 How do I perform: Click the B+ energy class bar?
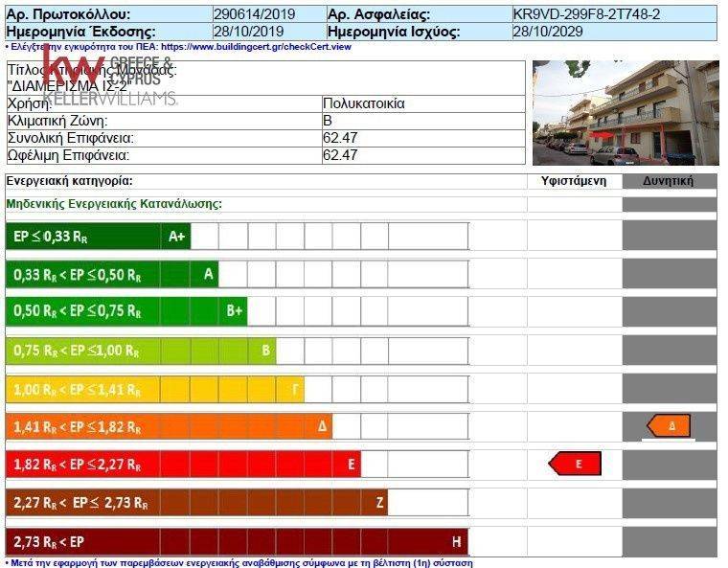coord(125,311)
